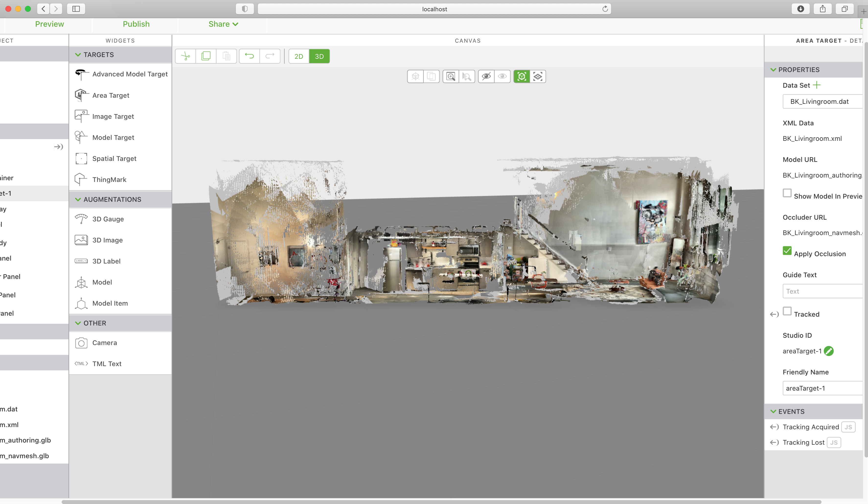
Task: Open the Share dropdown menu
Action: tap(223, 24)
